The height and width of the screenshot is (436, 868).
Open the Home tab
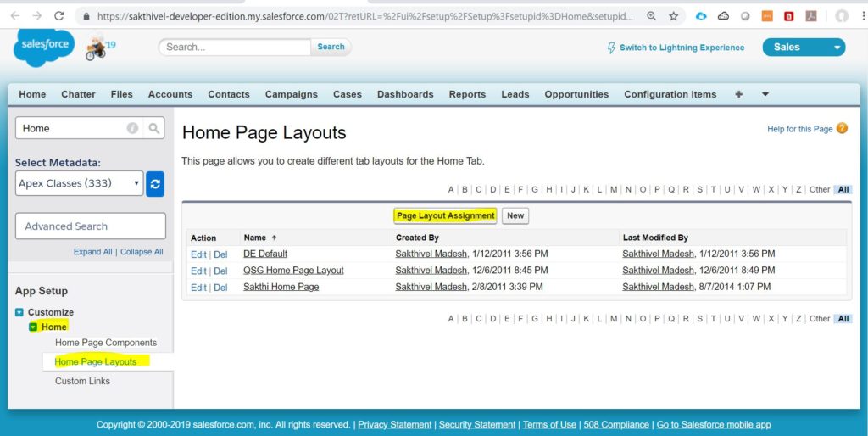click(x=33, y=94)
